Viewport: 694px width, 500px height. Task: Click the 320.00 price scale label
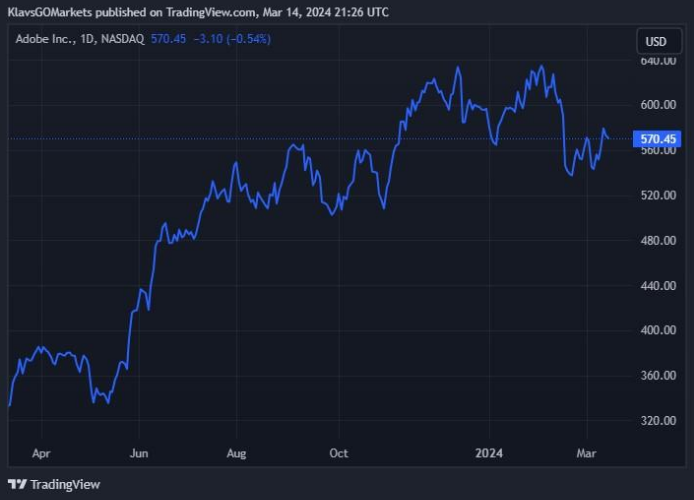coord(656,421)
